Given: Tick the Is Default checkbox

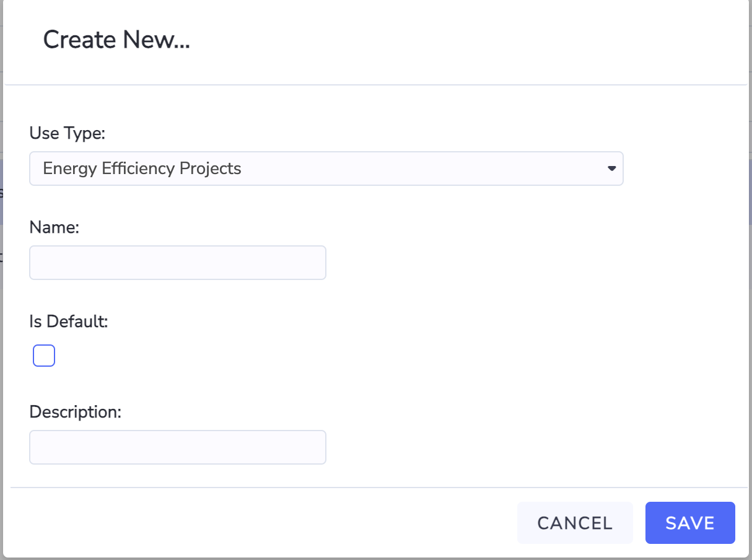Looking at the screenshot, I should click(x=44, y=356).
